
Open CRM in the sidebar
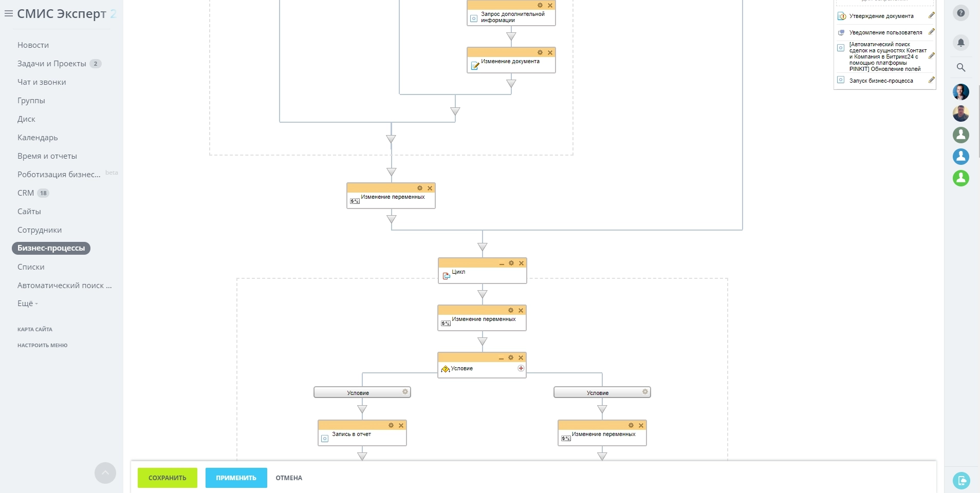(x=26, y=193)
